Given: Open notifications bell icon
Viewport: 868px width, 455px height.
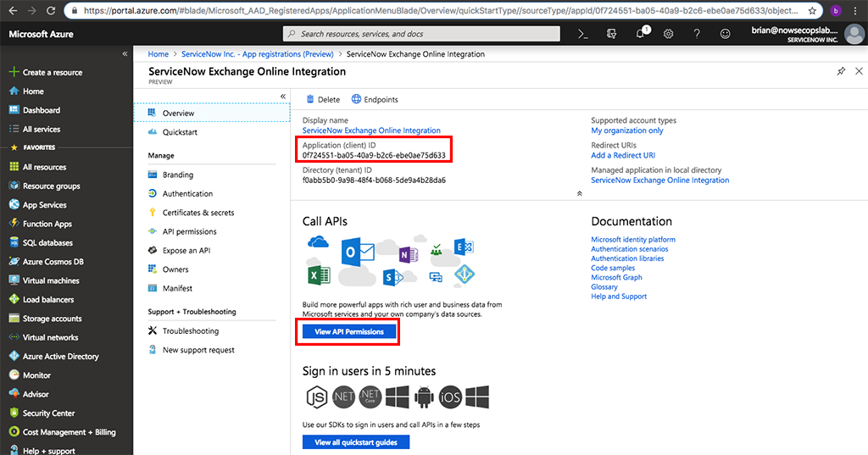Looking at the screenshot, I should click(x=641, y=34).
